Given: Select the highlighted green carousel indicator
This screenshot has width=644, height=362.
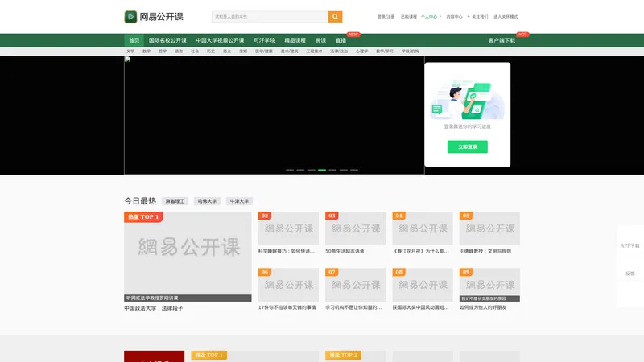Looking at the screenshot, I should tap(322, 170).
